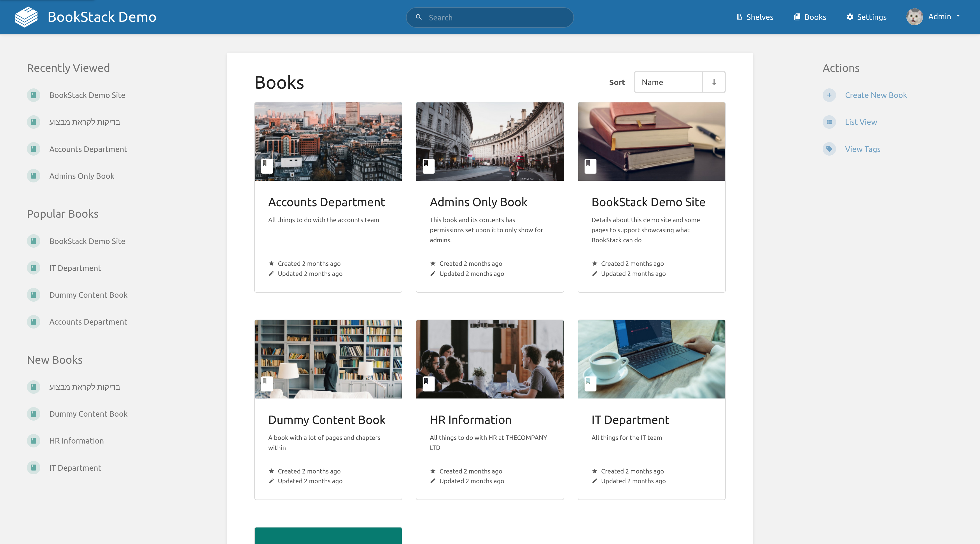
Task: Expand the Admin user dropdown
Action: (958, 16)
